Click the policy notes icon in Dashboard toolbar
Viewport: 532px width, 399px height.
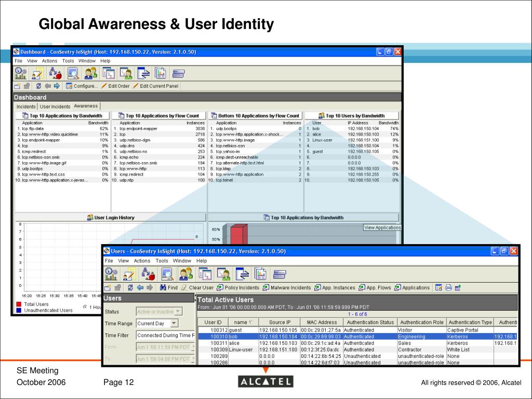coord(37,73)
